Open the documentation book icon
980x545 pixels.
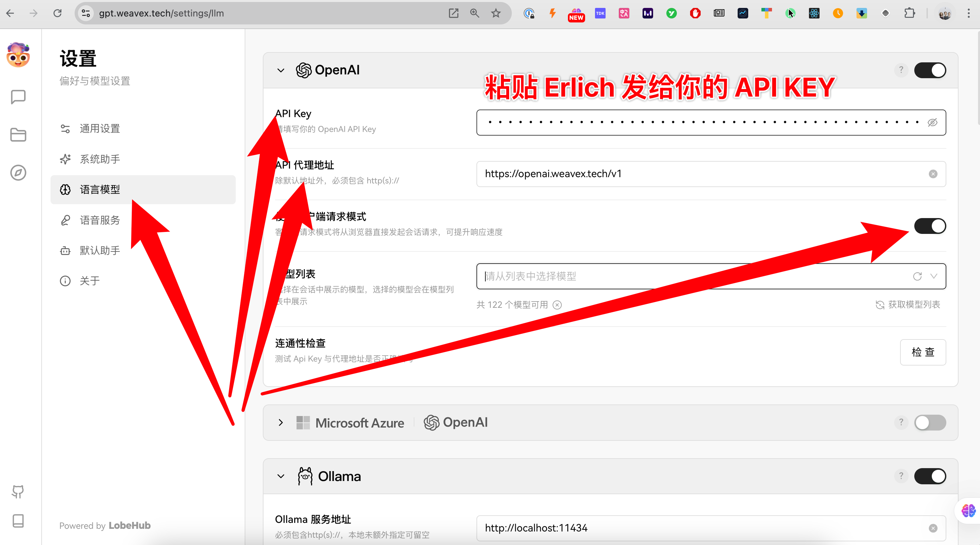pos(18,521)
